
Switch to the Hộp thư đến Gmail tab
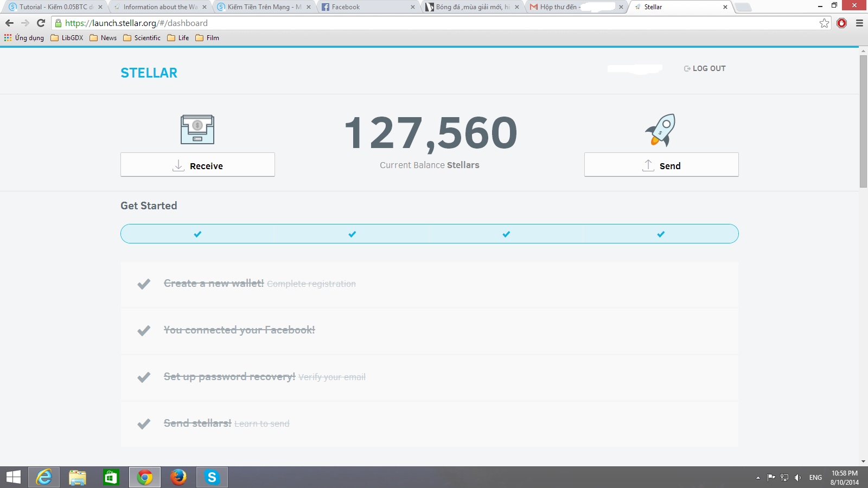tap(577, 7)
